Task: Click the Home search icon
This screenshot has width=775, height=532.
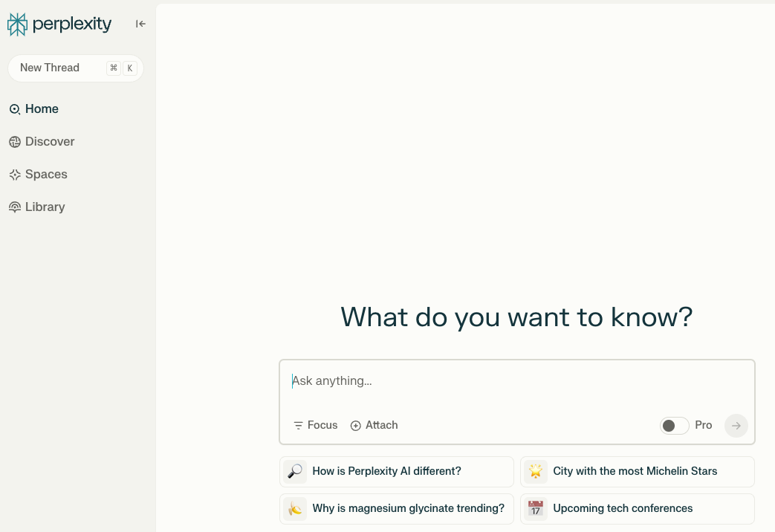Action: pyautogui.click(x=15, y=109)
